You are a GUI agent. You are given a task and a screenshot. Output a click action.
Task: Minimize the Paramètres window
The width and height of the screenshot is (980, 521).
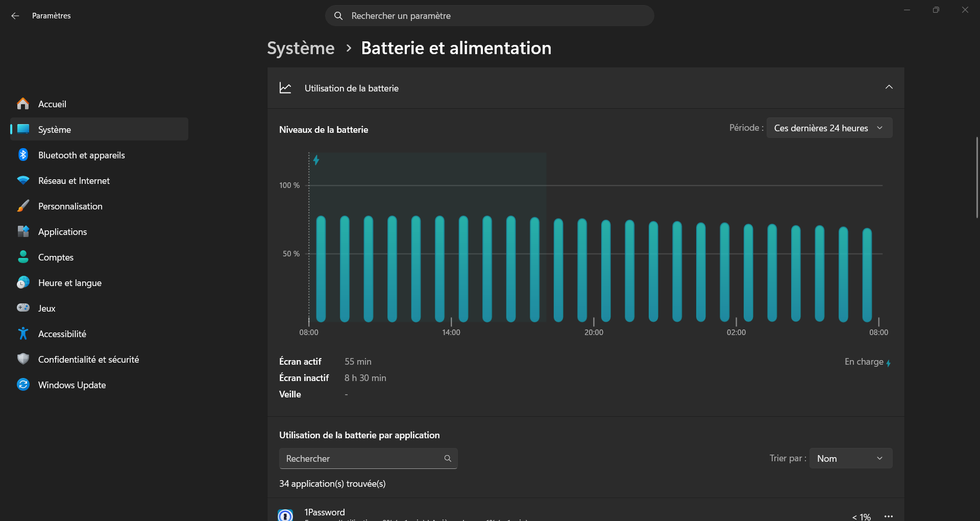[x=907, y=10]
